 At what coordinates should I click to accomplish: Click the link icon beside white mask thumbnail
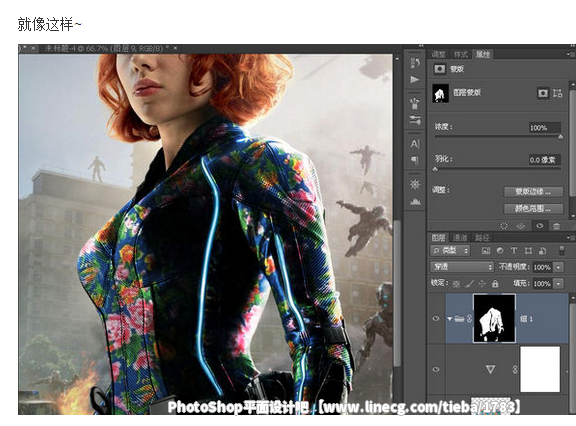[515, 369]
